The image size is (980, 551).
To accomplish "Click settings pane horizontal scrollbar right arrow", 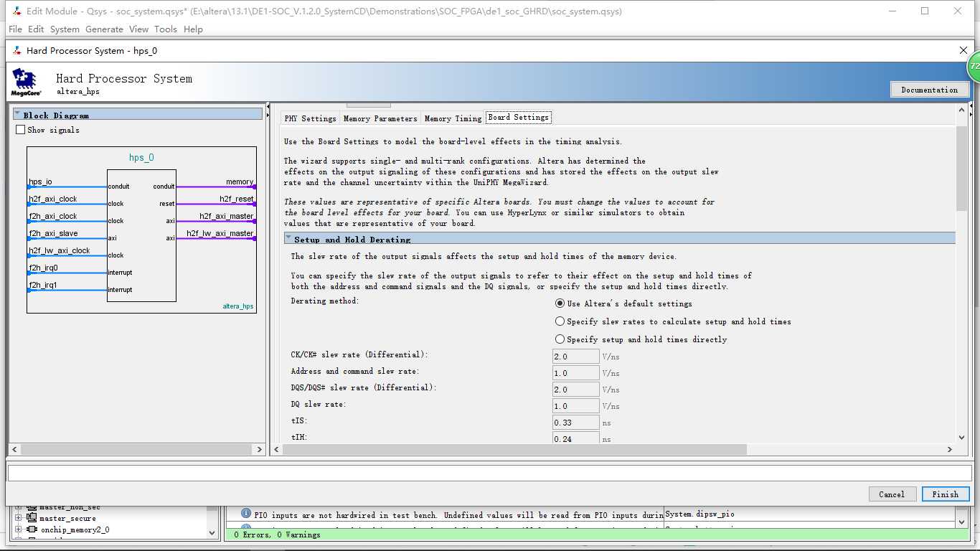I will click(950, 449).
